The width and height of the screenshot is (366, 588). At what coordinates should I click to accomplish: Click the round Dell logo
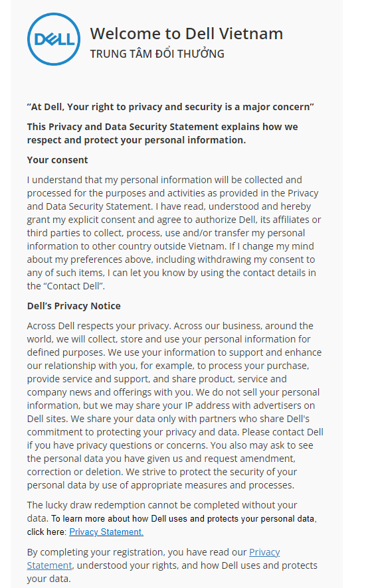pos(54,39)
